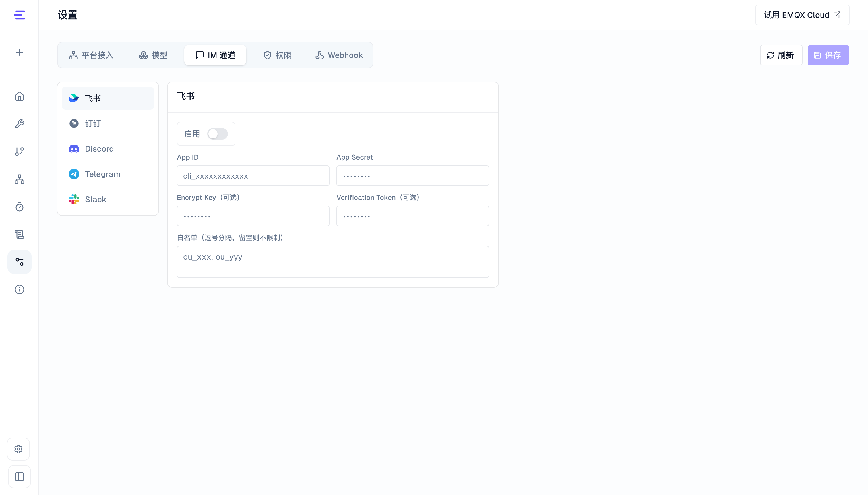Enable the 启用 toggle switch
This screenshot has height=495, width=868.
tap(218, 134)
